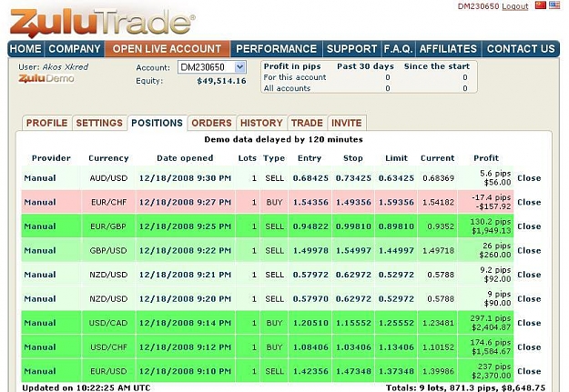This screenshot has width=569, height=392.
Task: Click the ZuluTrade logo
Action: (103, 23)
